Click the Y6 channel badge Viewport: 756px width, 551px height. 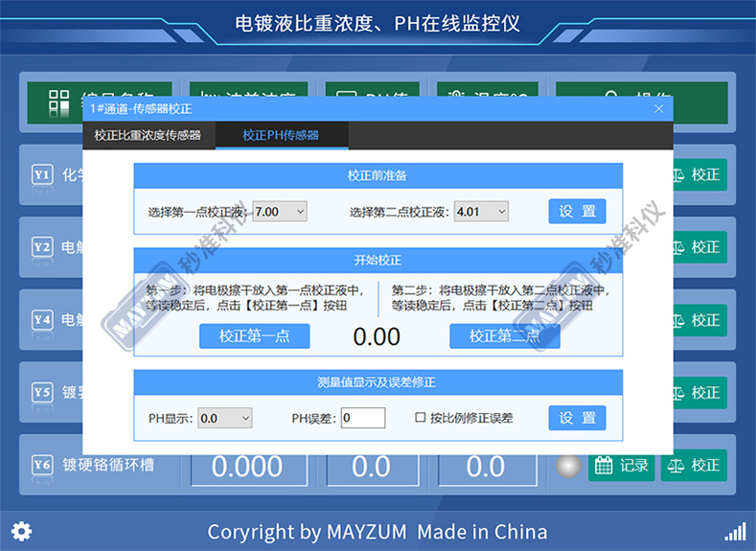pos(42,465)
